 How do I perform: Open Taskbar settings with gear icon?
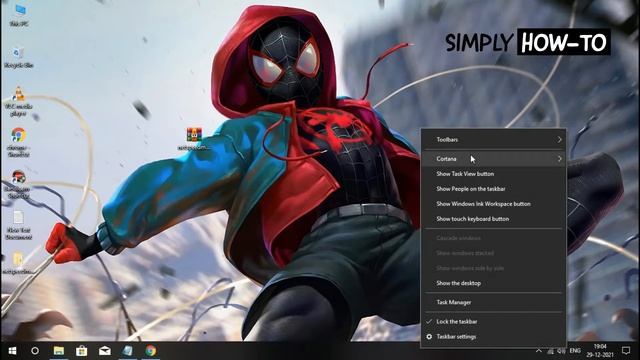[x=493, y=337]
